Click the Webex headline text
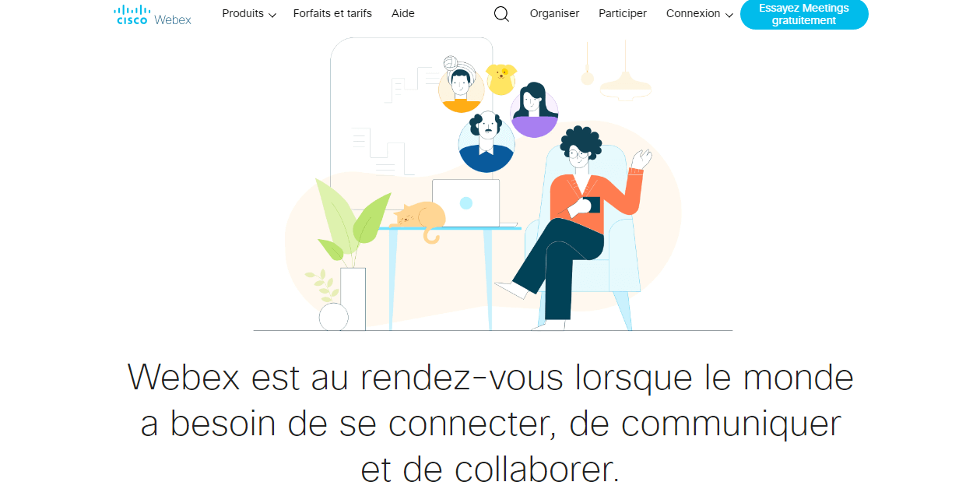The width and height of the screenshot is (980, 496). (490, 424)
